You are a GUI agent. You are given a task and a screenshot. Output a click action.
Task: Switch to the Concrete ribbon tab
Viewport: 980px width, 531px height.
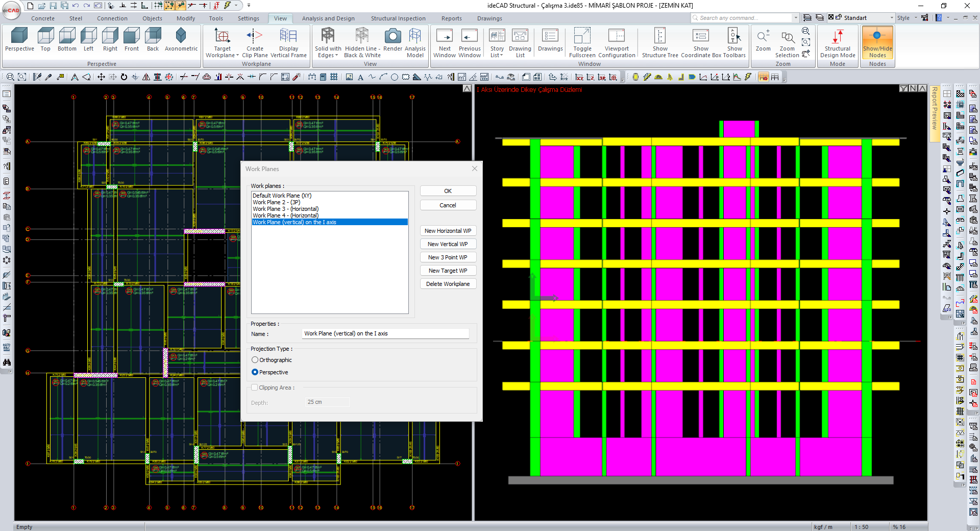[43, 18]
